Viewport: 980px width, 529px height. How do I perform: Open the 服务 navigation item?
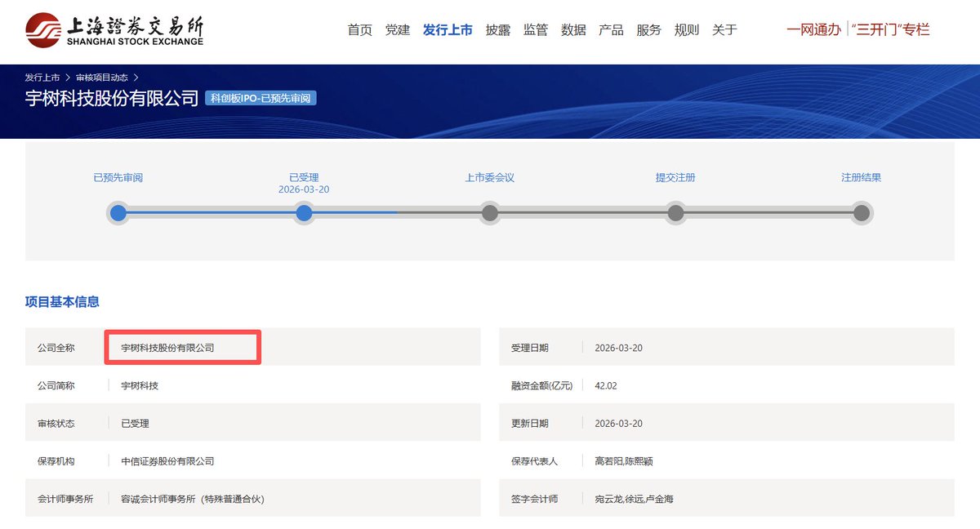(x=648, y=30)
